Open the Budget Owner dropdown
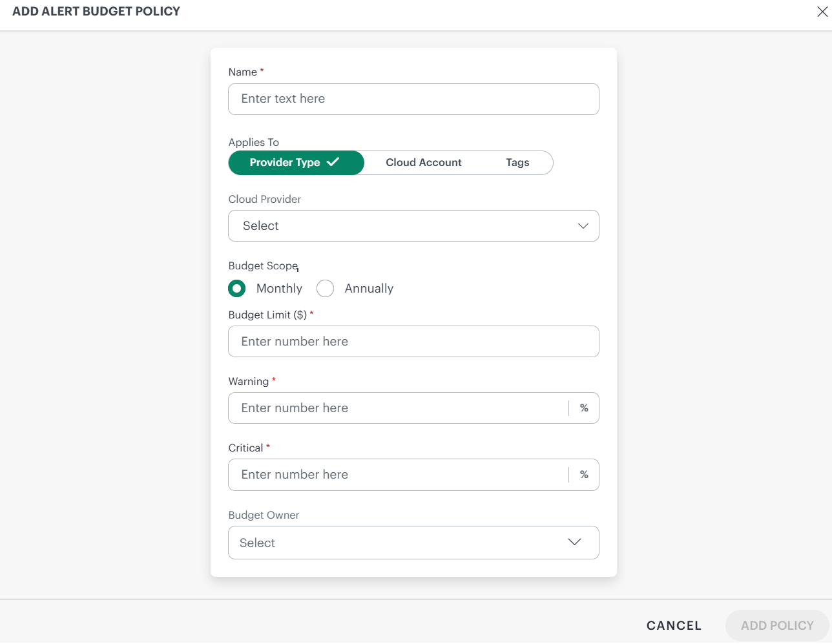The height and width of the screenshot is (644, 832). tap(413, 543)
